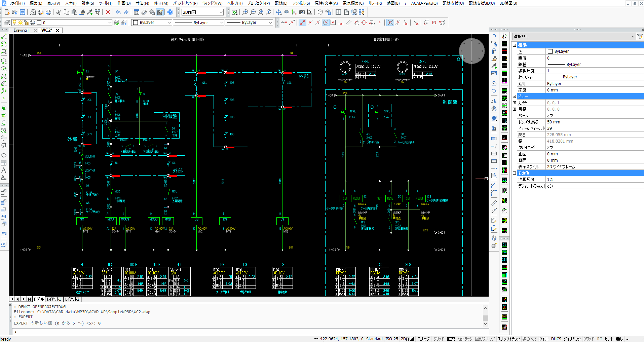Click the Regen refresh icon
The height and width of the screenshot is (342, 644).
tap(234, 12)
